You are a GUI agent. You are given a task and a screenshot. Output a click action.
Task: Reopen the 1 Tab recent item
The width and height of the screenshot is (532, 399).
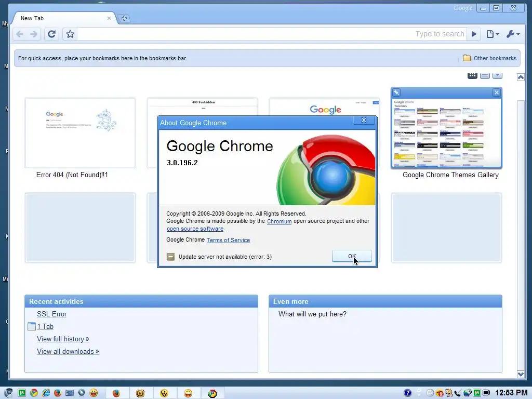[x=45, y=326]
